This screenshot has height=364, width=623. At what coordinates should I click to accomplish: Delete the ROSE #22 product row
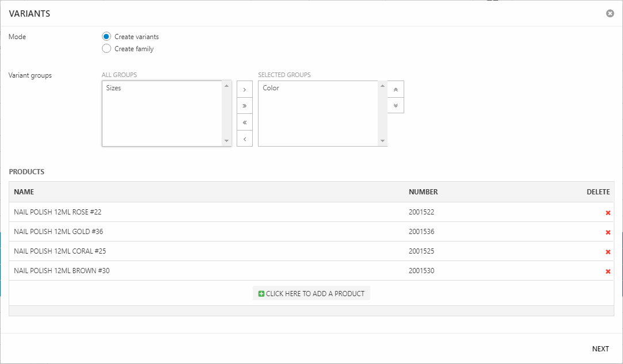pos(607,213)
